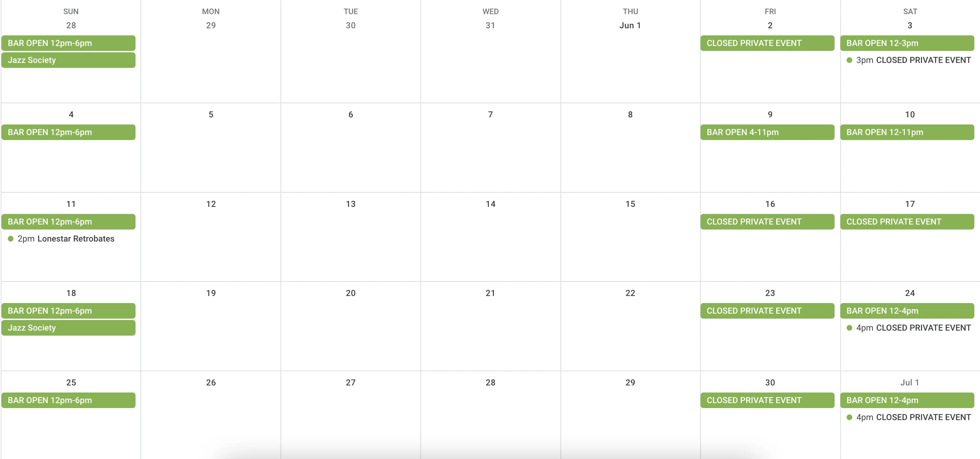Click 4pm CLOSED PRIVATE EVENT on Jul 1
980x459 pixels.
point(909,417)
